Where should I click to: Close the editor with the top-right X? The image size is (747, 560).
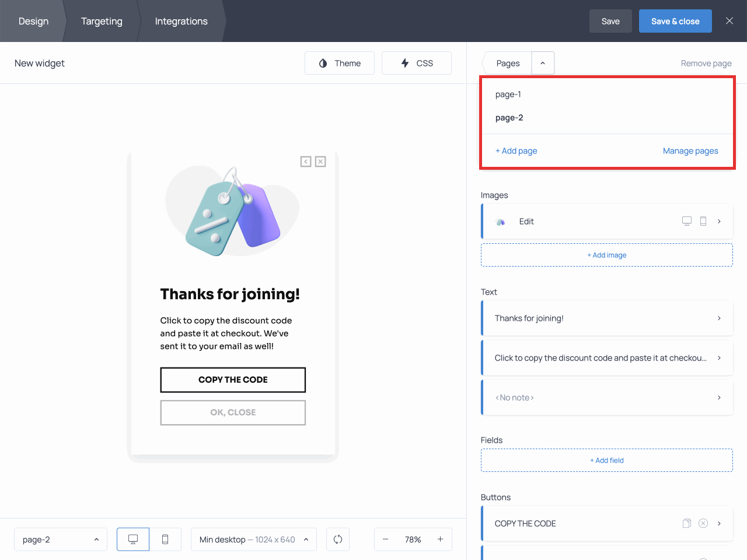coord(729,21)
